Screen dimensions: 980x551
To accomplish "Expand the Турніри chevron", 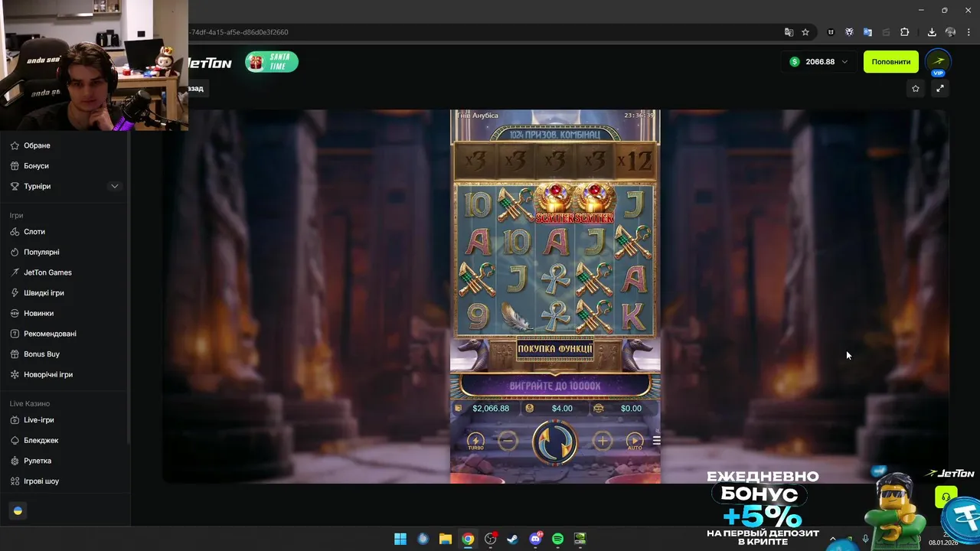I will [115, 187].
